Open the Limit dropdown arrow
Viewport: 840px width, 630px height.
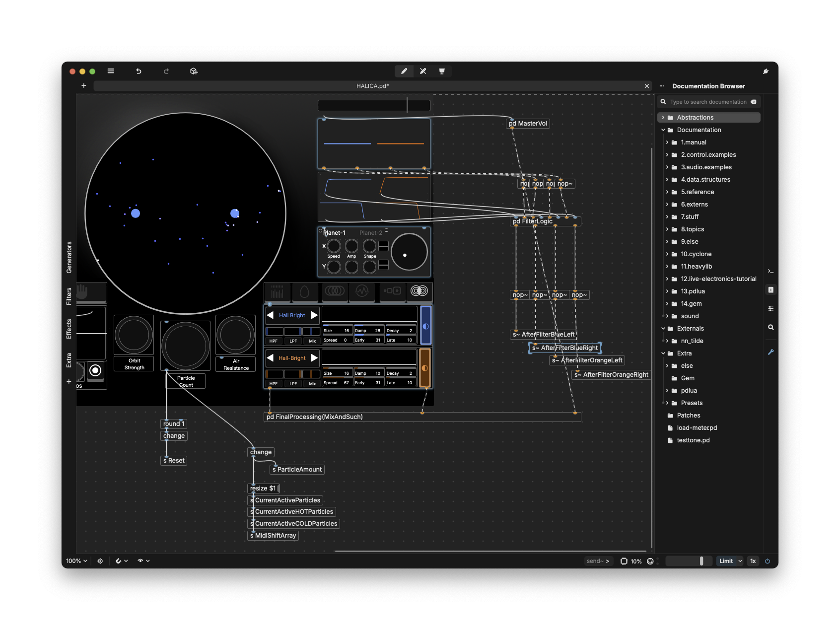coord(740,561)
